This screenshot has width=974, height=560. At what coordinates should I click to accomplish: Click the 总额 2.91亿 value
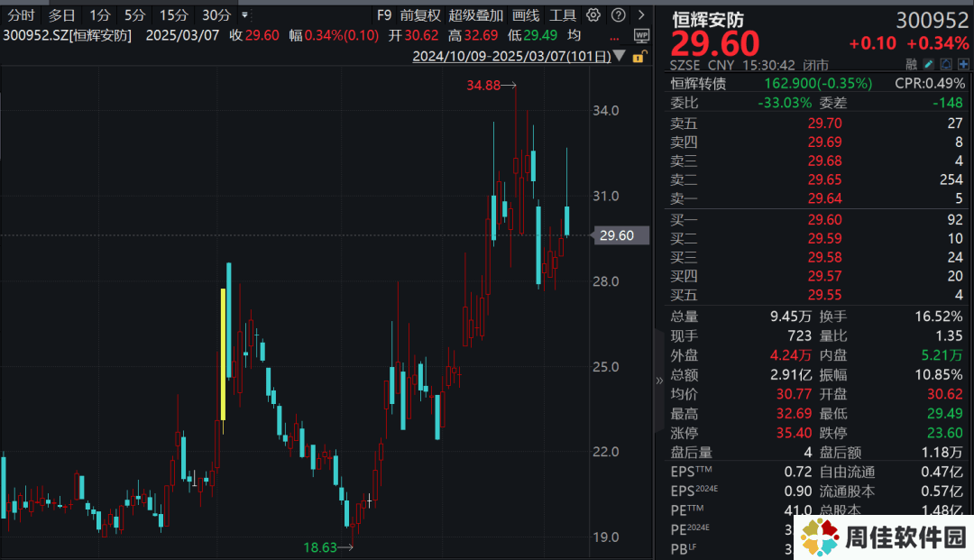pyautogui.click(x=791, y=375)
